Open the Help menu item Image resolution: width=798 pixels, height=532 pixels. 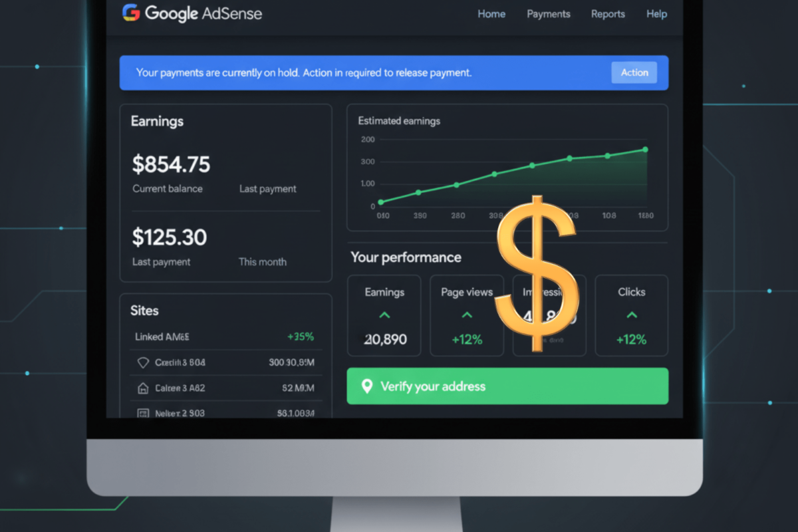coord(656,14)
